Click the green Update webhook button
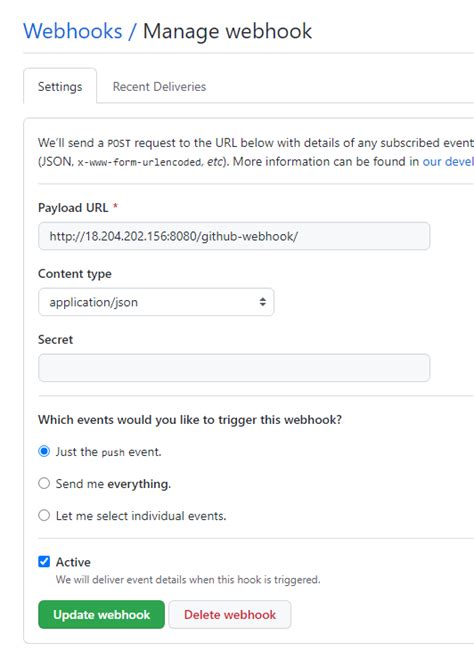Image resolution: width=474 pixels, height=651 pixels. coord(101,614)
